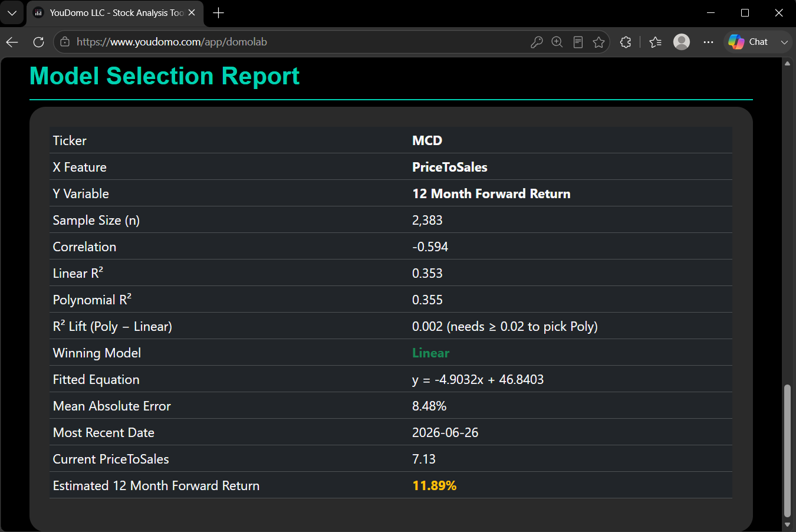Viewport: 796px width, 532px height.
Task: Open Settings and more ellipsis menu
Action: (708, 42)
